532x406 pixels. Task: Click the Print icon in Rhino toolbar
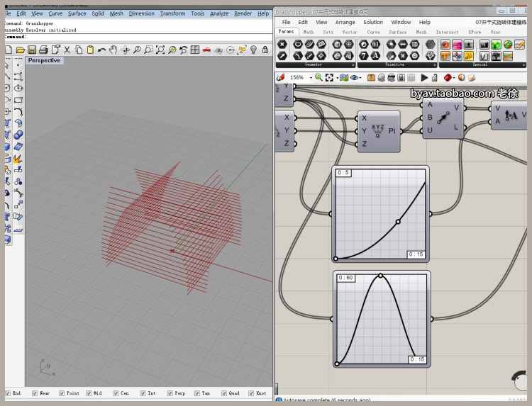[x=44, y=50]
